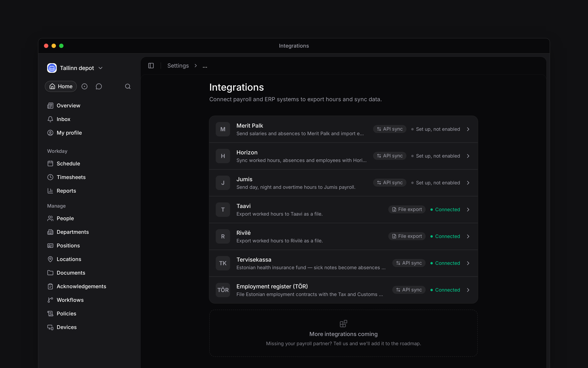The height and width of the screenshot is (368, 588).
Task: Expand the Tallinn depot workspace dropdown
Action: click(101, 68)
